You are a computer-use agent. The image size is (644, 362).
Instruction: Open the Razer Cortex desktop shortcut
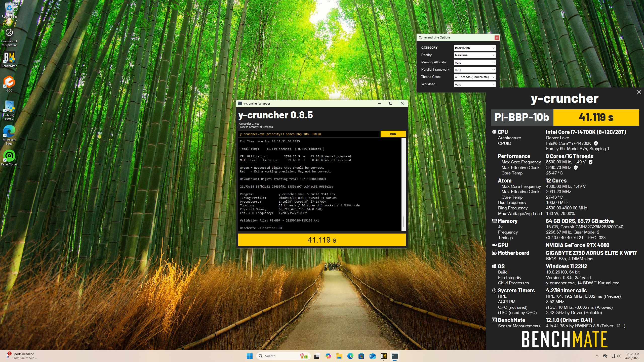9,158
